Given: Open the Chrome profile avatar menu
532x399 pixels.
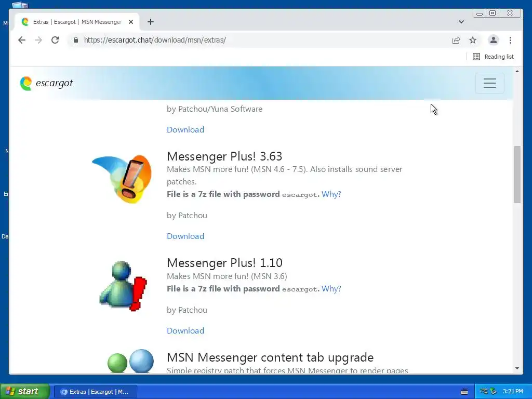Looking at the screenshot, I should click(x=494, y=40).
